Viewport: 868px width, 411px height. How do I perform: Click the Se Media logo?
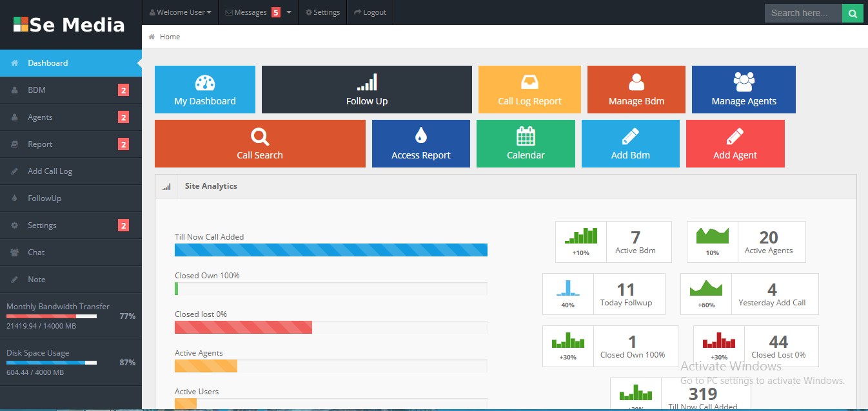pyautogui.click(x=70, y=24)
